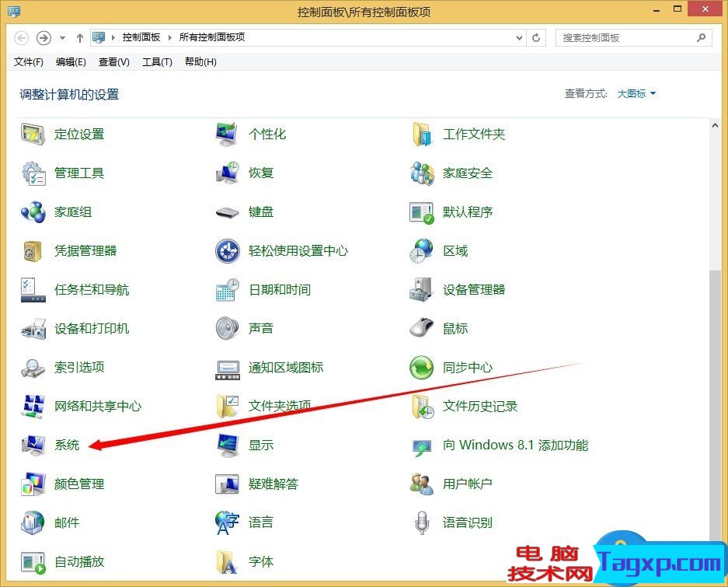Click the 所有控制面板项 breadcrumb
Screen dimensions: 728x587
(211, 37)
